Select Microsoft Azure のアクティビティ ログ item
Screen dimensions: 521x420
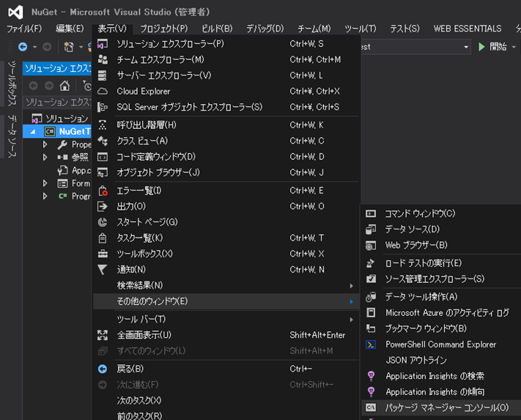[442, 313]
